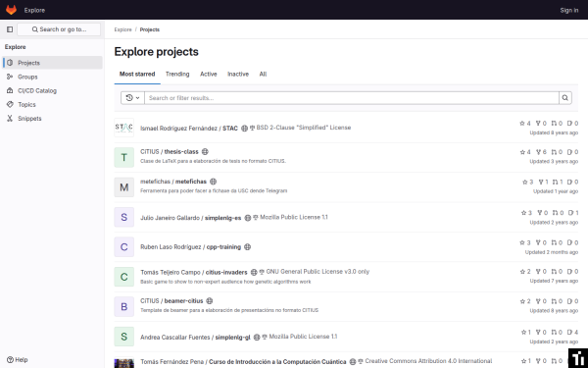
Task: Click the globe icon beside metefichas
Action: click(213, 182)
